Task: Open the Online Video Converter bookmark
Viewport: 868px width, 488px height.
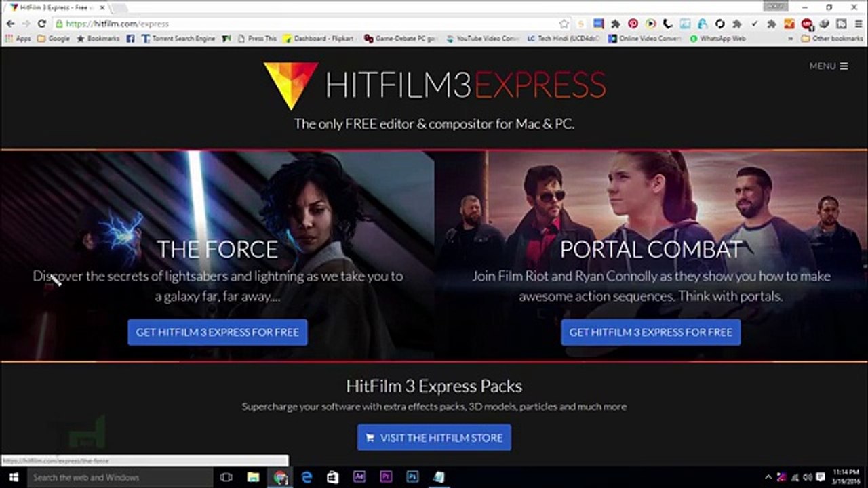Action: [645, 39]
